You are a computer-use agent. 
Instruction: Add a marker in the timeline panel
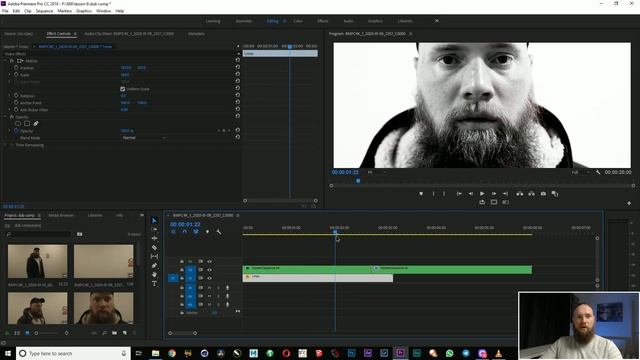coord(207,232)
